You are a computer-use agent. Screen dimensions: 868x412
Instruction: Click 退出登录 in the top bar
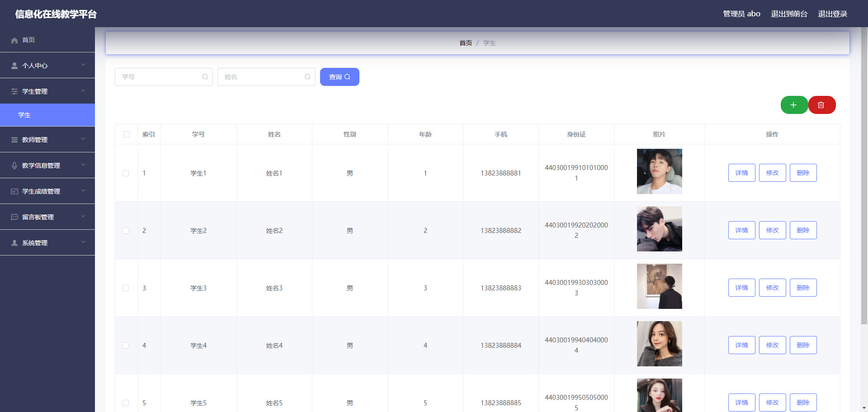tap(832, 14)
